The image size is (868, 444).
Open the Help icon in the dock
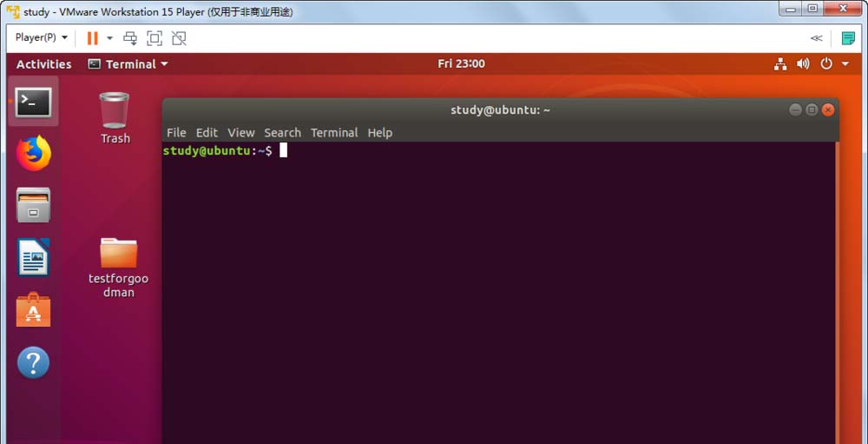click(33, 362)
